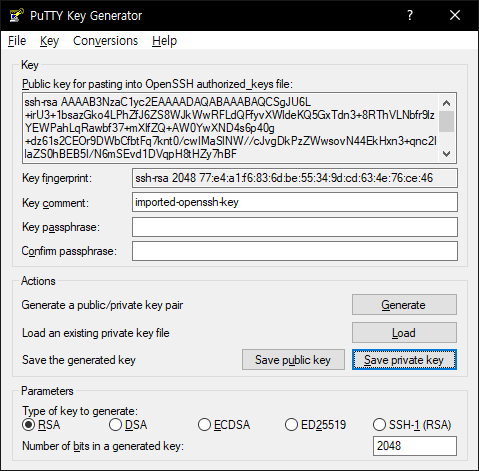Close the PuTTY Key Generator window
The width and height of the screenshot is (479, 471).
coord(455,15)
